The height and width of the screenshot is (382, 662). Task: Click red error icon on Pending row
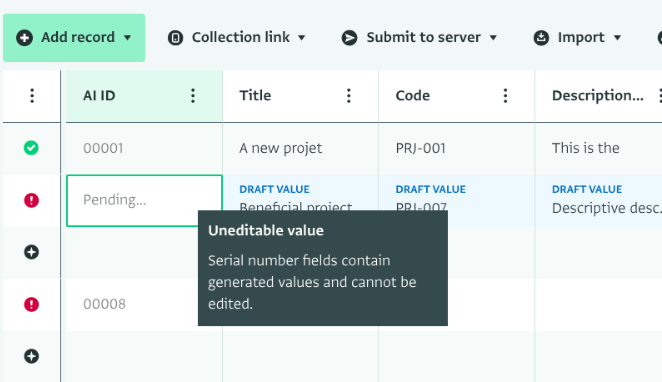[x=31, y=200]
